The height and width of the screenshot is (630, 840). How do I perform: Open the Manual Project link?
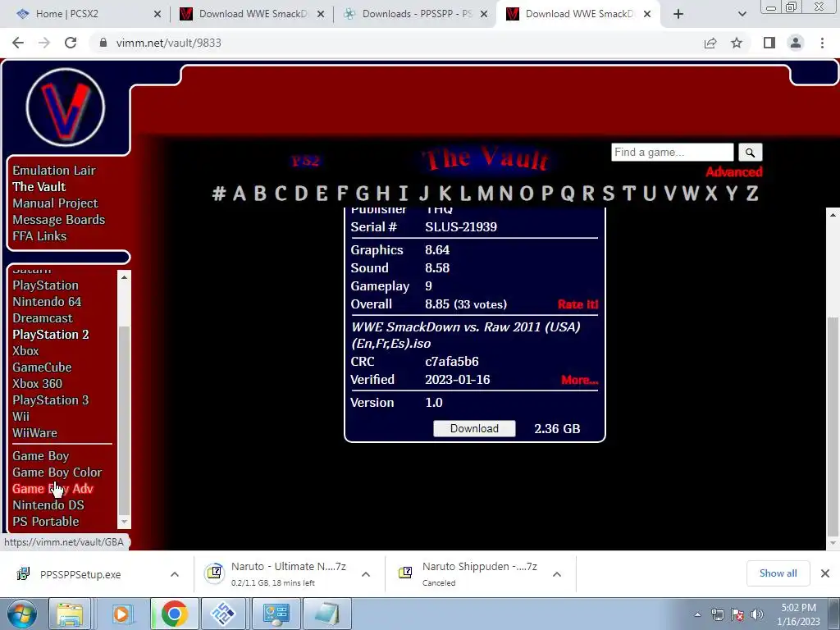(x=55, y=203)
